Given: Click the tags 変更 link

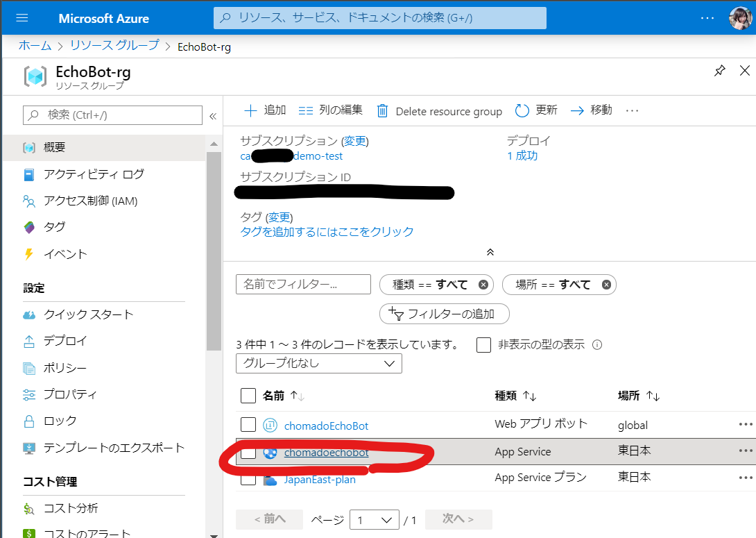Looking at the screenshot, I should point(279,217).
